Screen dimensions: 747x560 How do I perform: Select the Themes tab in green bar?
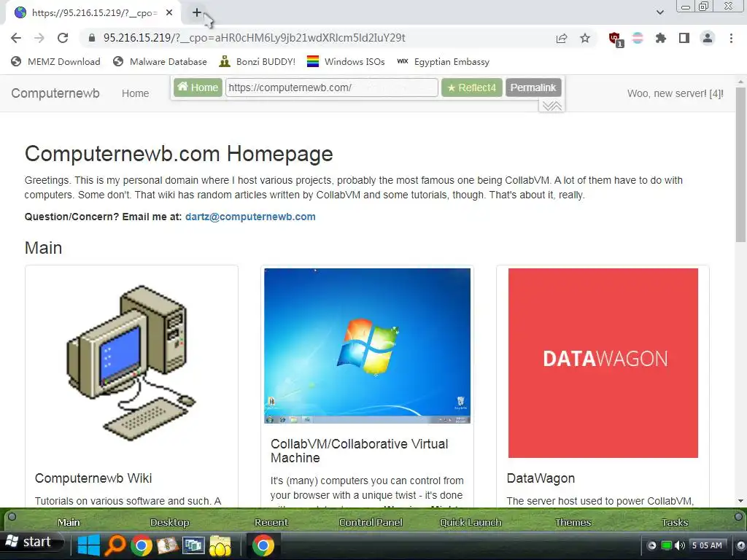(x=573, y=522)
